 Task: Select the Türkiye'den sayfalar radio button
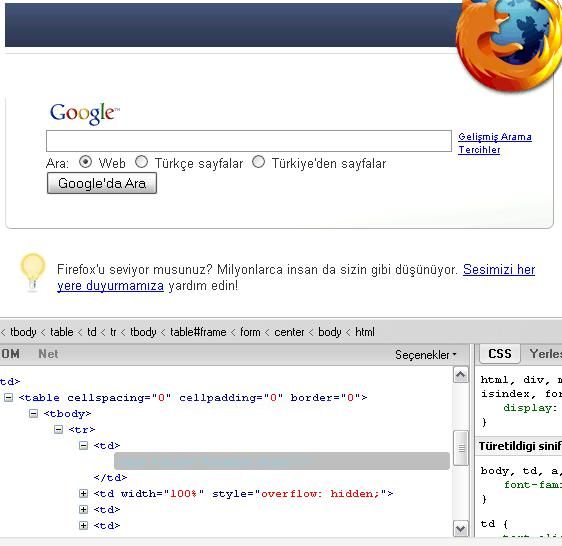coord(258,162)
